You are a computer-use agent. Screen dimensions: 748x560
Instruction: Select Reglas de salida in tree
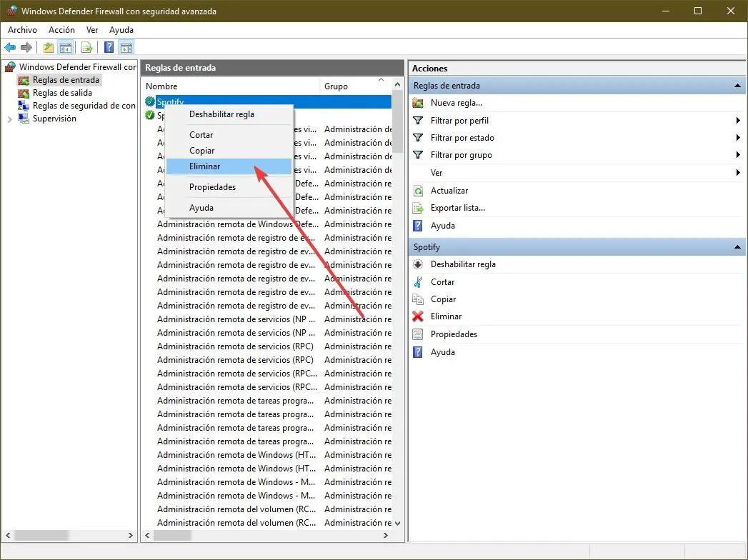coord(62,93)
